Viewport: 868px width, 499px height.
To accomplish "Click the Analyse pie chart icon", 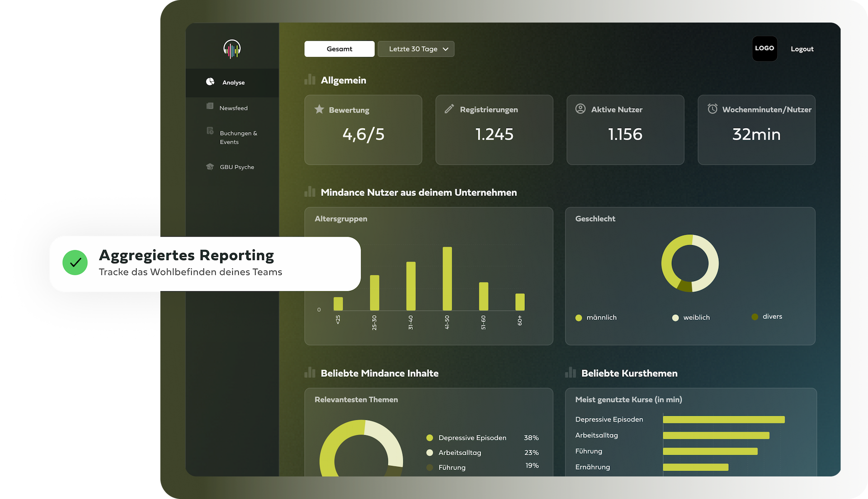I will (x=210, y=81).
